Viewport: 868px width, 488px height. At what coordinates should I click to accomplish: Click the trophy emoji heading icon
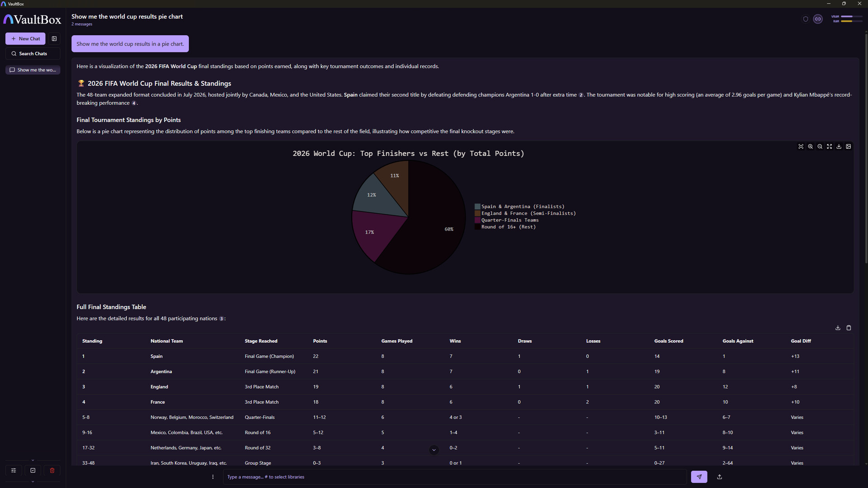[81, 84]
